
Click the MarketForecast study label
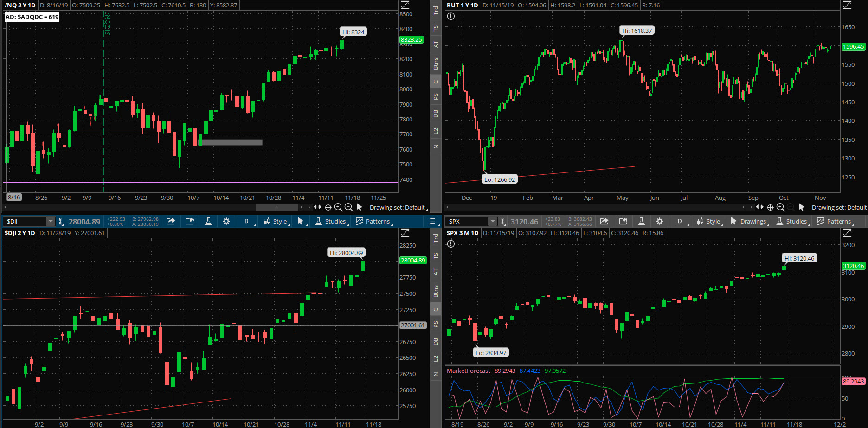pos(468,371)
